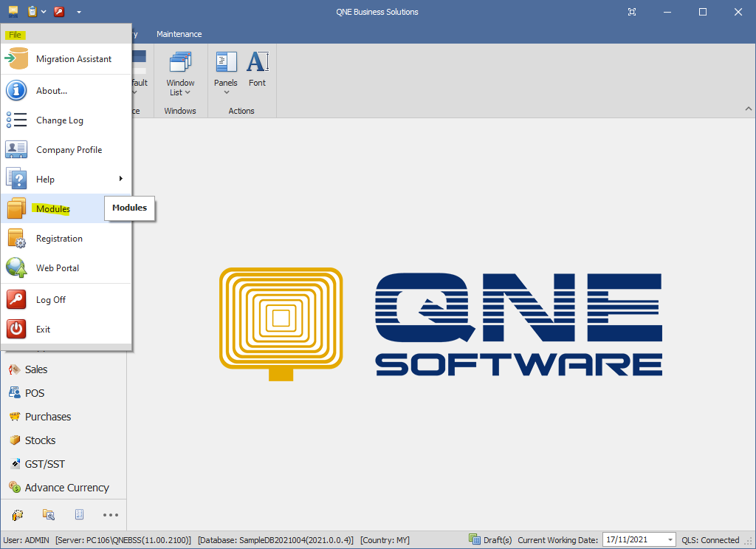The image size is (756, 549).
Task: Open the Panels dropdown in the ribbon
Action: (226, 74)
